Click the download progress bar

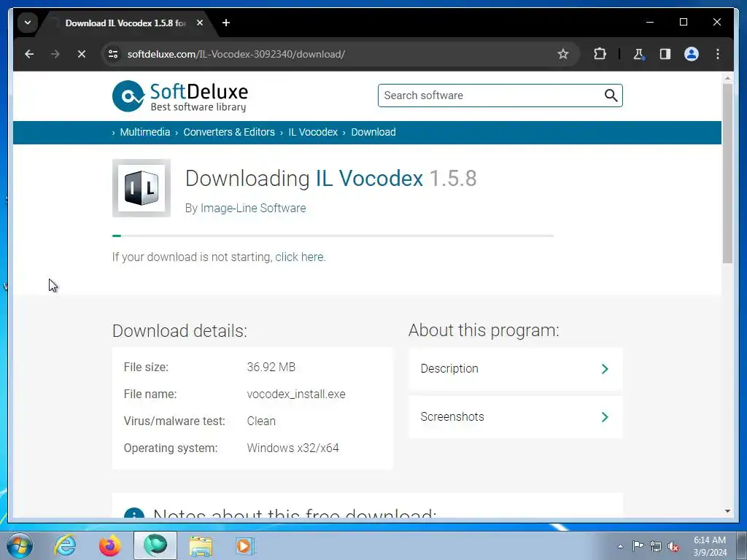[x=333, y=236]
